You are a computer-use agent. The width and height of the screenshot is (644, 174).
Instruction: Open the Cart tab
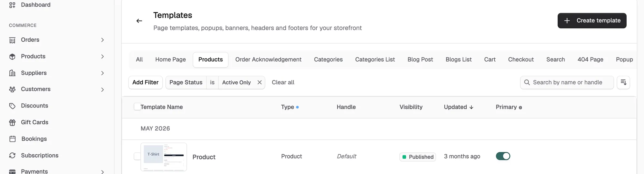tap(490, 60)
